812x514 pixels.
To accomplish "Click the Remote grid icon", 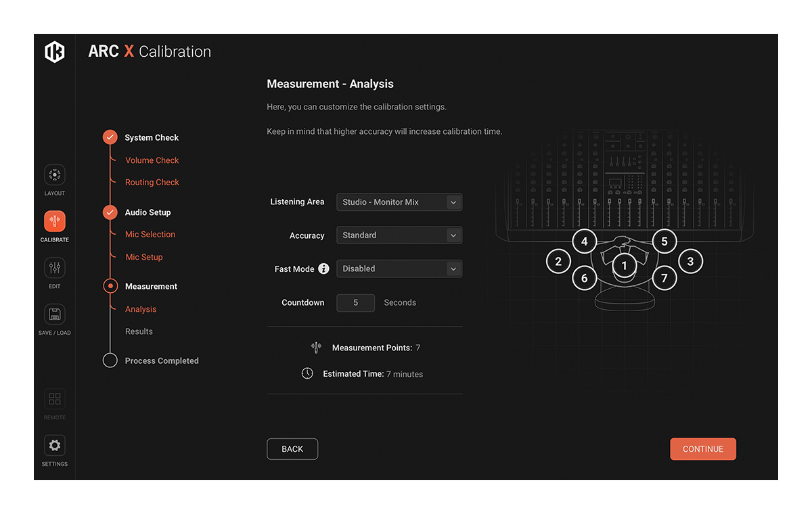I will [x=55, y=399].
